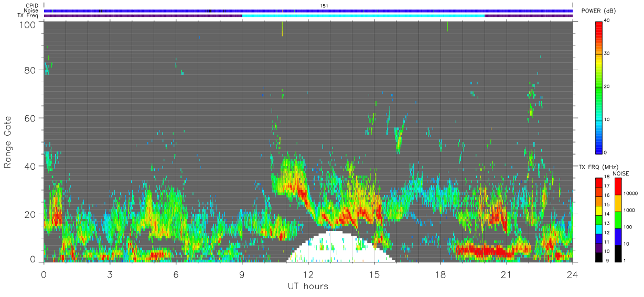Click the 'UT hours' axis title
This screenshot has width=644, height=297.
point(308,286)
